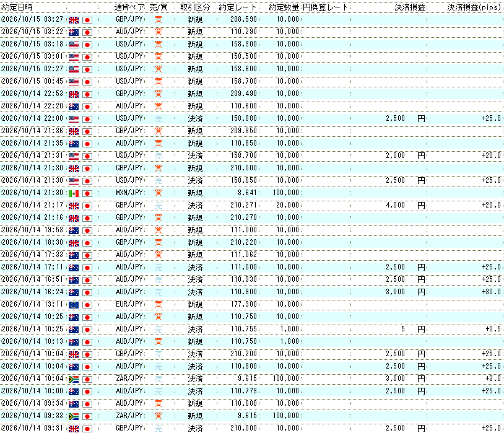
Task: Click the Australia flag in the 03:22 AUD/JPY row
Action: [x=74, y=32]
